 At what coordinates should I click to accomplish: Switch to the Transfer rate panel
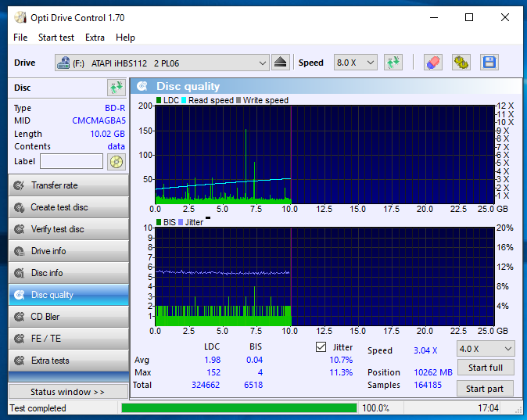69,185
